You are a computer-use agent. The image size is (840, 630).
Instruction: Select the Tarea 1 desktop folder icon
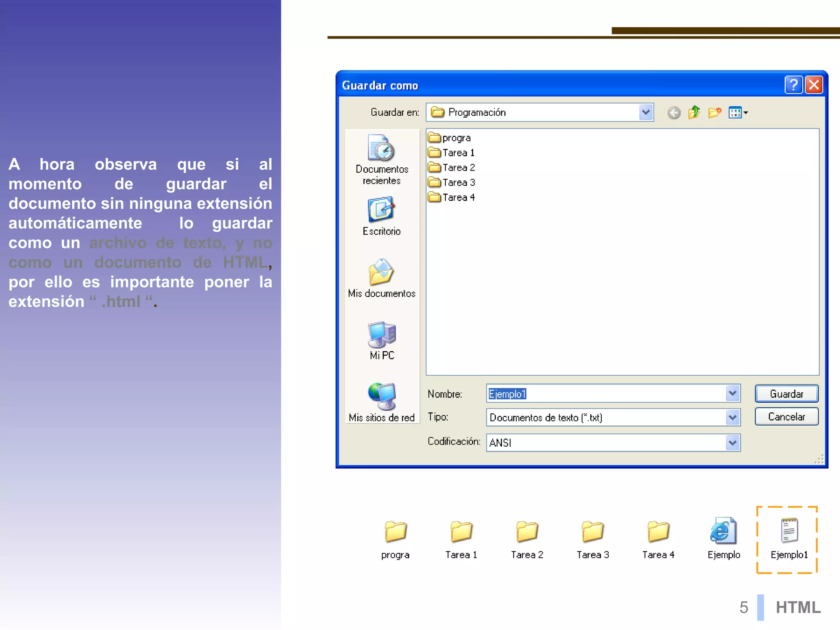click(461, 540)
